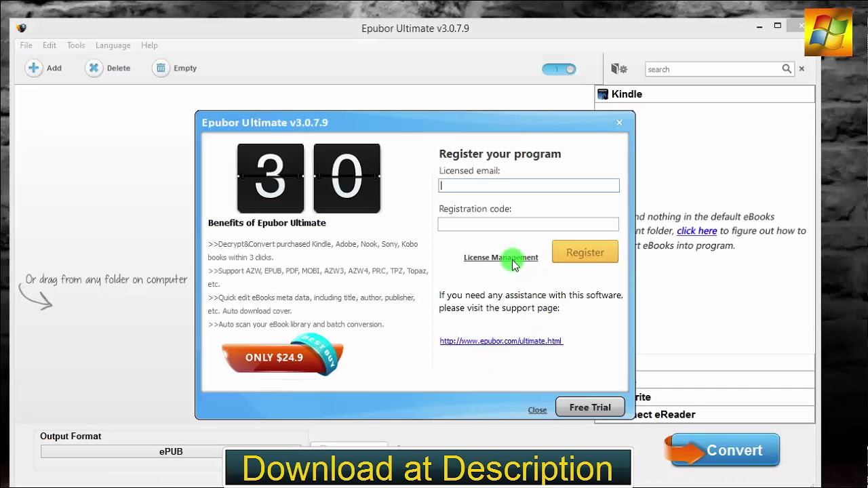
Task: Open the library settings gear-book icon
Action: coord(618,69)
